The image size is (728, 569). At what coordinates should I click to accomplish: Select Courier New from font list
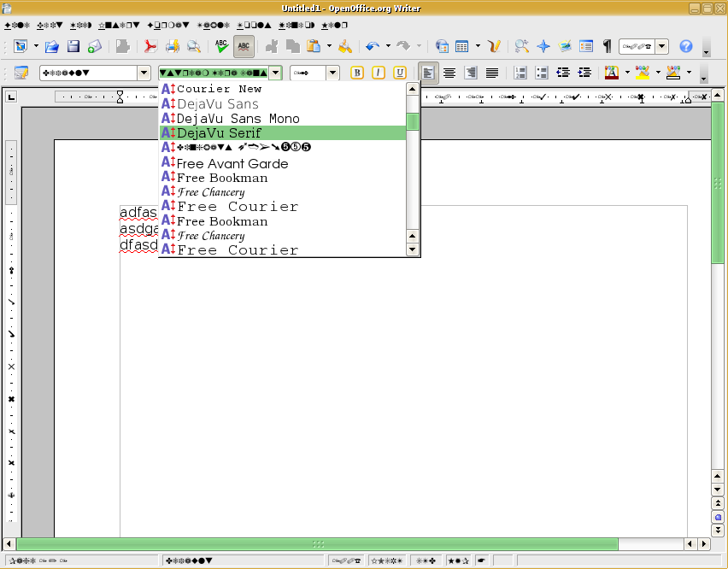coord(282,89)
